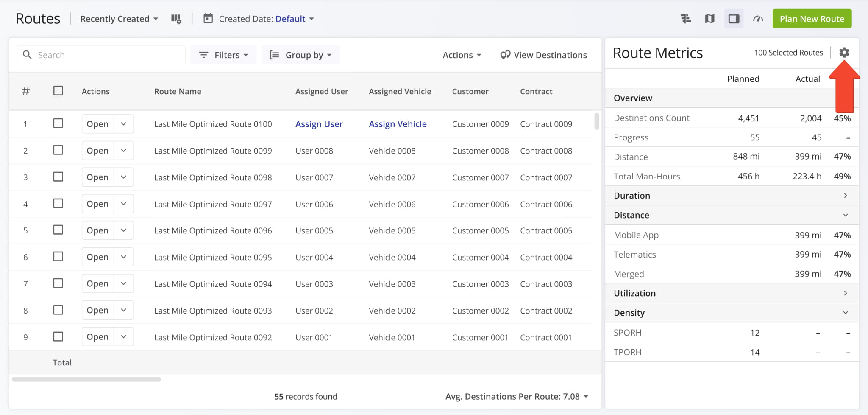Viewport: 868px width, 415px height.
Task: Click the timeline view icon
Action: click(686, 19)
